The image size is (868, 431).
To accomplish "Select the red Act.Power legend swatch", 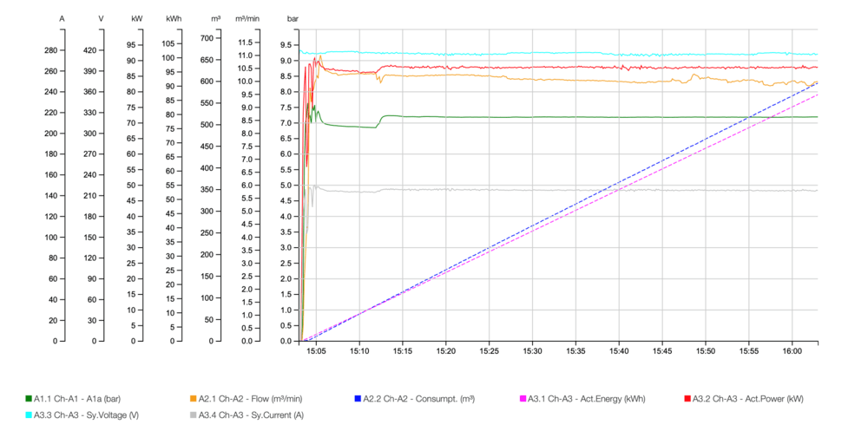I will click(x=687, y=399).
